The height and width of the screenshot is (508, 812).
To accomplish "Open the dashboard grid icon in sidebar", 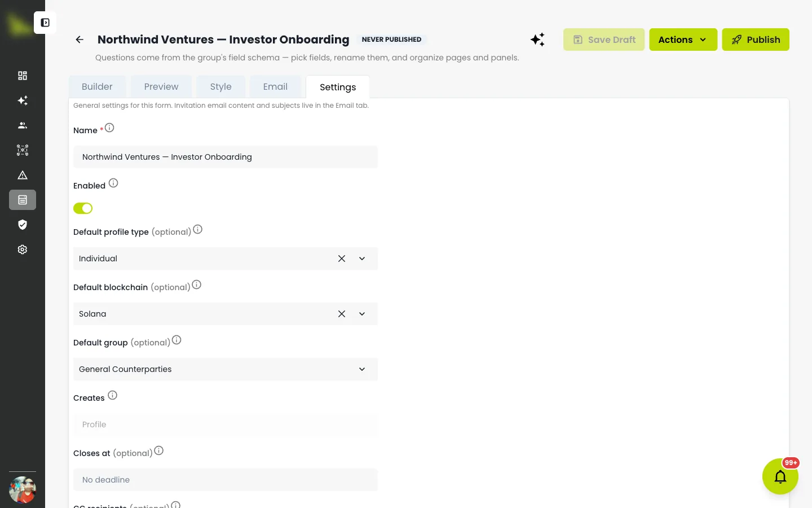I will [x=23, y=76].
